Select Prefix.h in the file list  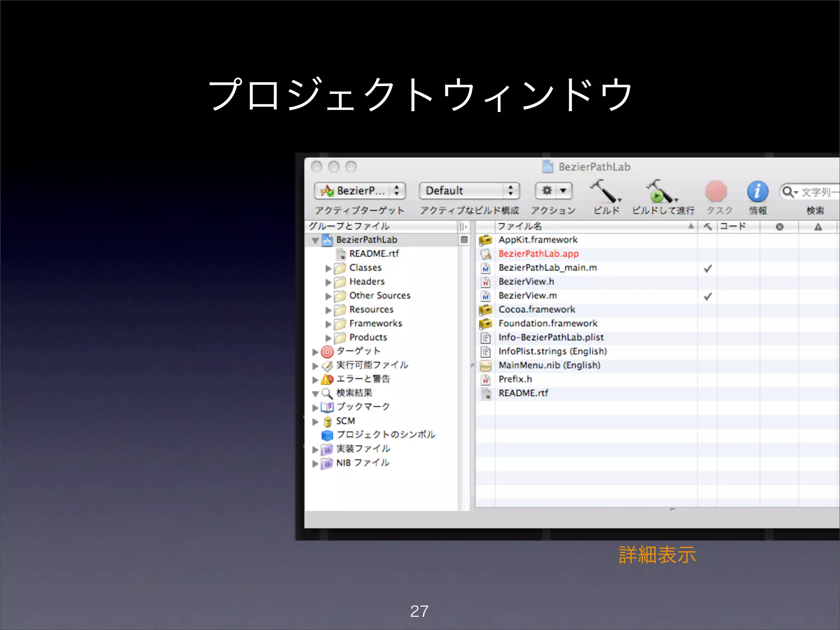[515, 379]
